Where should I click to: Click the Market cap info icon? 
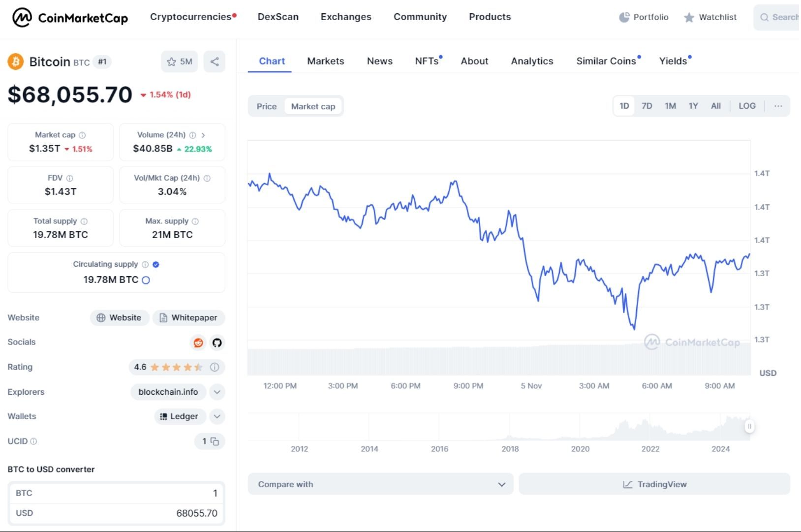click(82, 134)
